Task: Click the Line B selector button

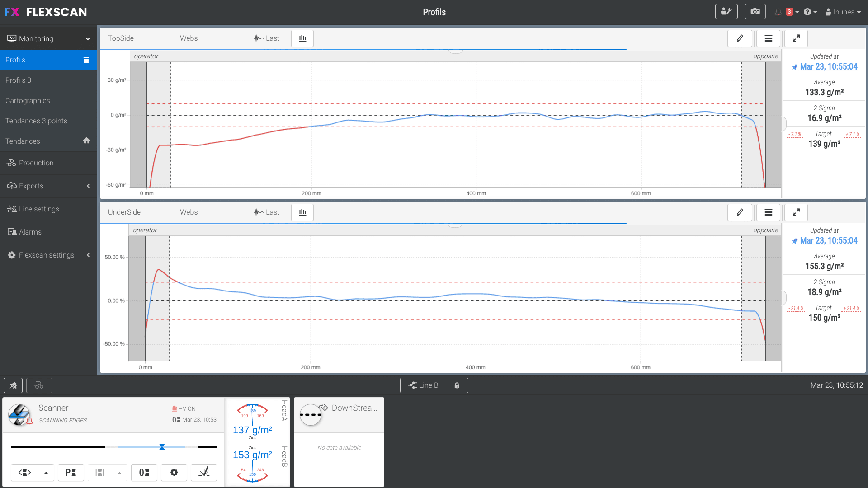Action: [423, 385]
